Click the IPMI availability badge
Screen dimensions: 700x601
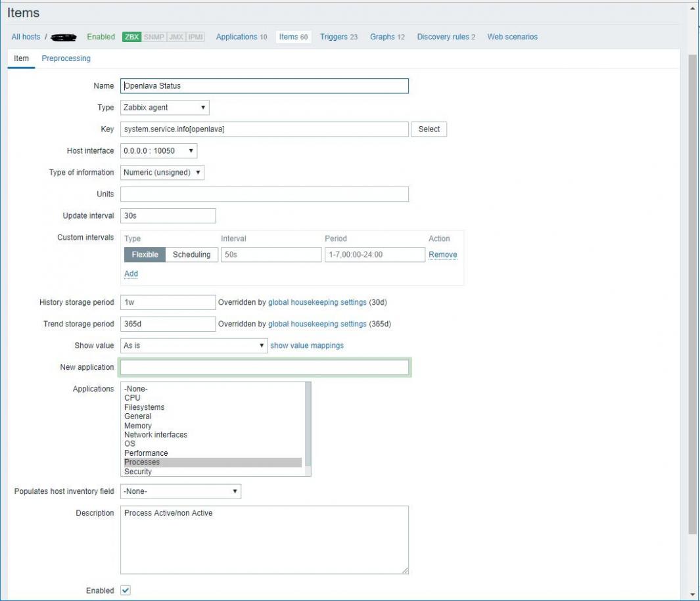coord(195,37)
